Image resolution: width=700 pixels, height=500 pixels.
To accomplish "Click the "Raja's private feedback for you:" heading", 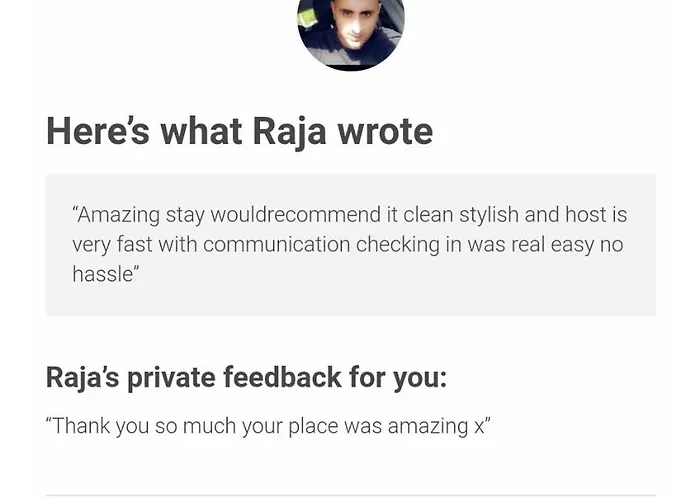I will click(246, 377).
